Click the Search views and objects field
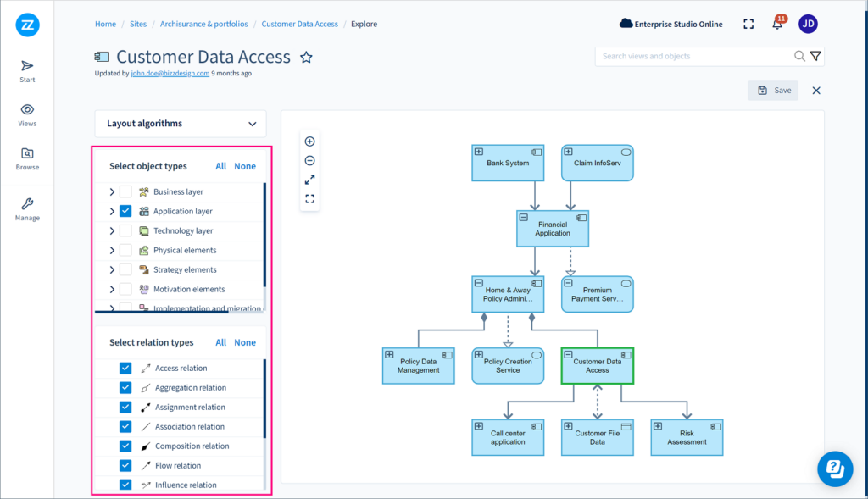Image resolution: width=868 pixels, height=499 pixels. click(695, 56)
